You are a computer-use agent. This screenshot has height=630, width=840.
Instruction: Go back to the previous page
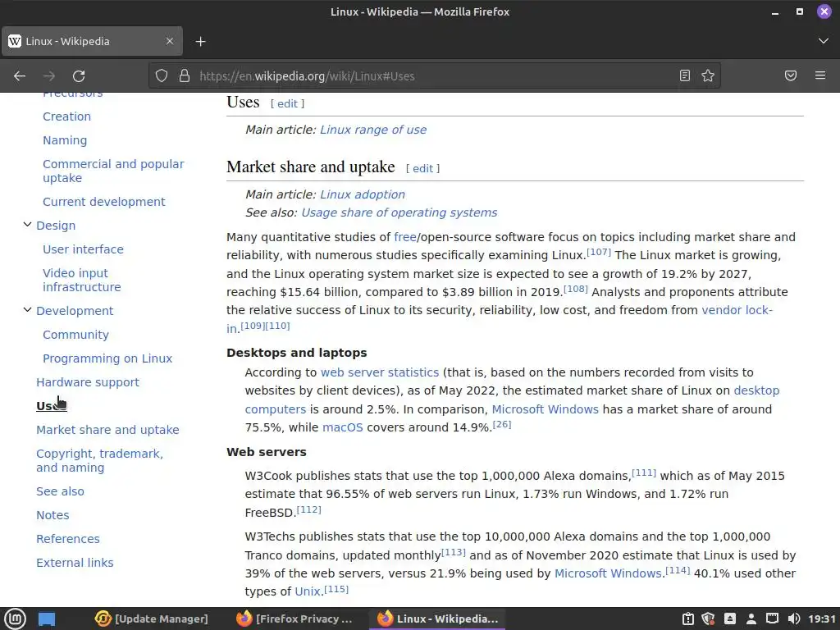[20, 75]
